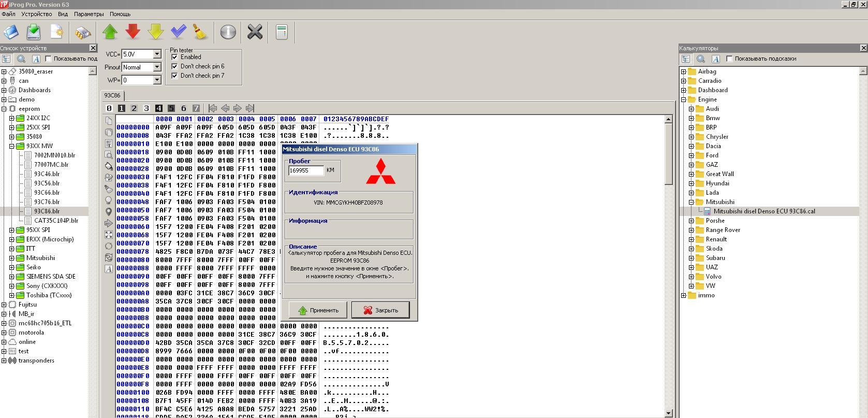Close the Калькуляторы panel
Image resolution: width=868 pixels, height=418 pixels.
point(863,48)
